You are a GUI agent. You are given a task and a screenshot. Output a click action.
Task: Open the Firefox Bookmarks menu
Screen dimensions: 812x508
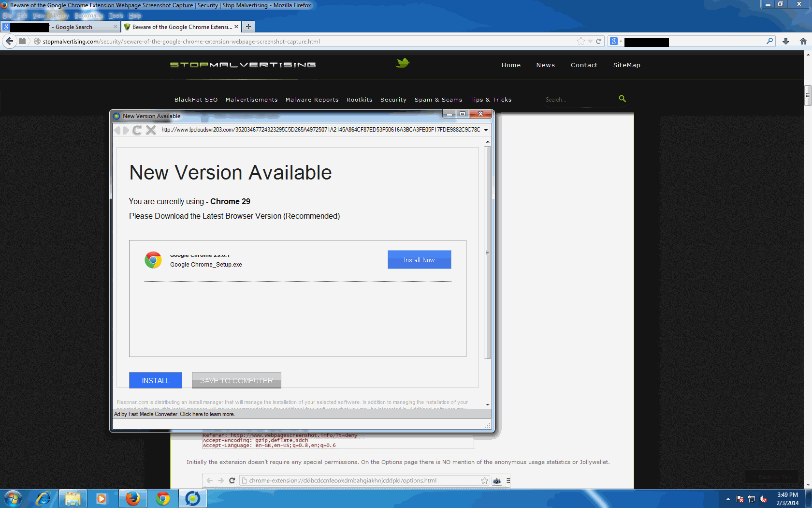click(89, 15)
